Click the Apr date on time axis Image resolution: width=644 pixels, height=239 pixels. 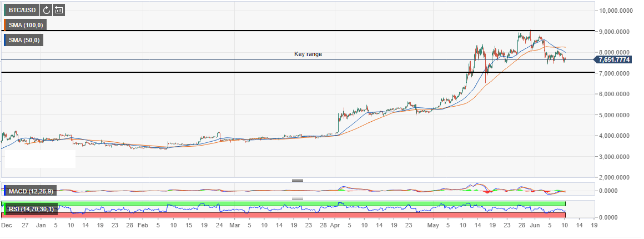[x=334, y=227]
